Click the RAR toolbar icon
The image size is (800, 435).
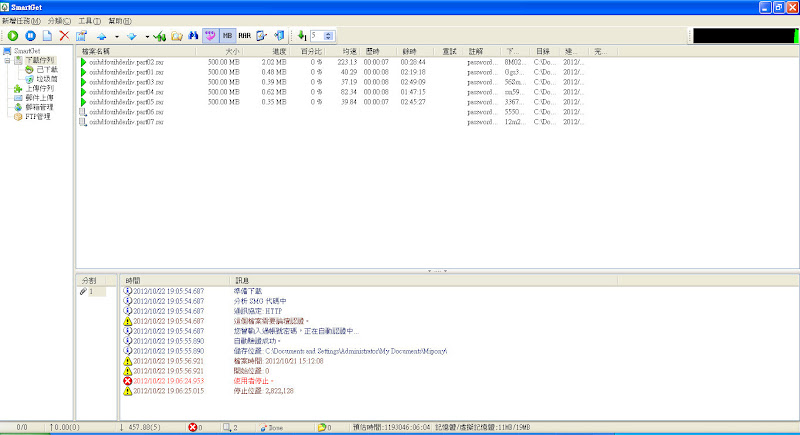[x=245, y=35]
